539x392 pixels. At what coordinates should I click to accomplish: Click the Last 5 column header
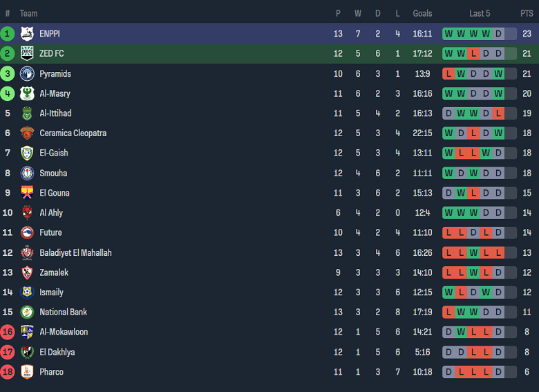(x=480, y=14)
